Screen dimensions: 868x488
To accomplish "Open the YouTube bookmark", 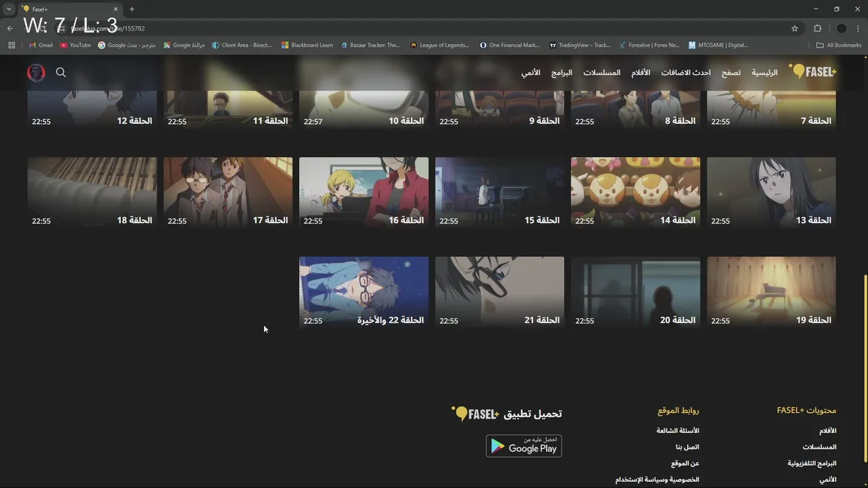I will tap(75, 45).
